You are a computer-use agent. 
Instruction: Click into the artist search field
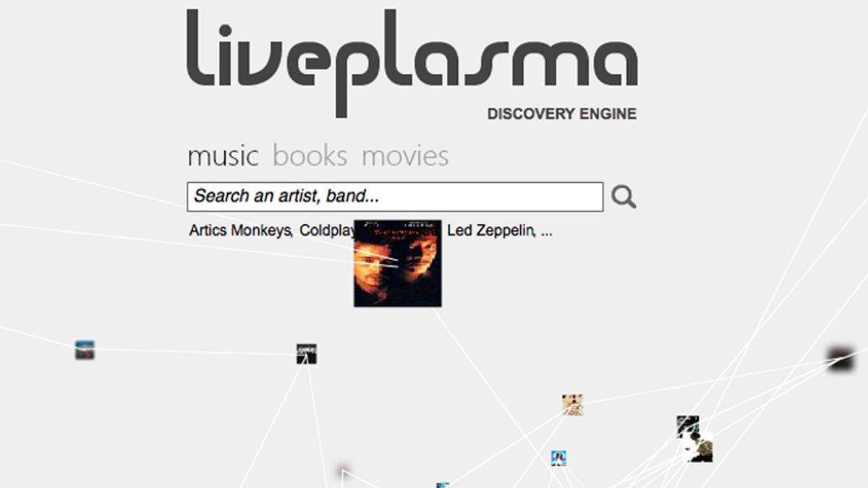[x=395, y=197]
